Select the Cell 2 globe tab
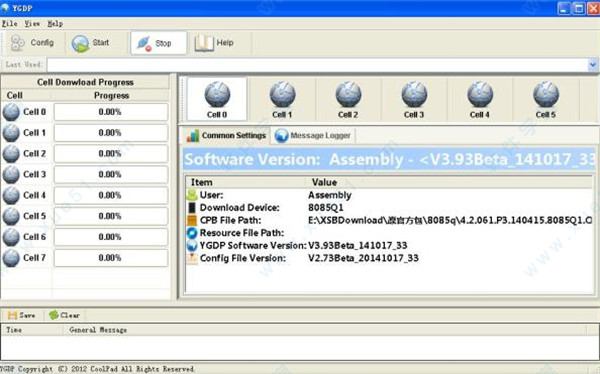600x374 pixels. 348,100
